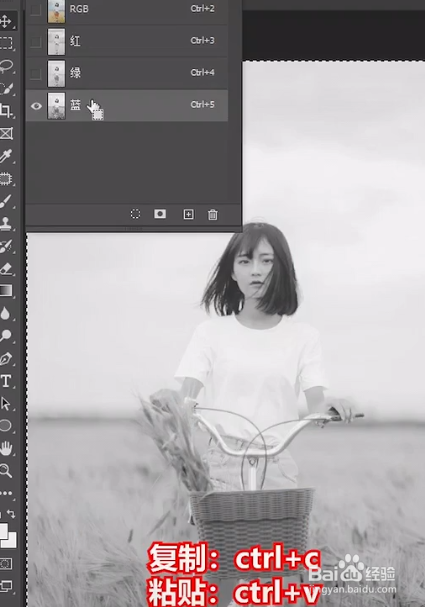Change screen mode at toolbar bottom

(x=6, y=586)
